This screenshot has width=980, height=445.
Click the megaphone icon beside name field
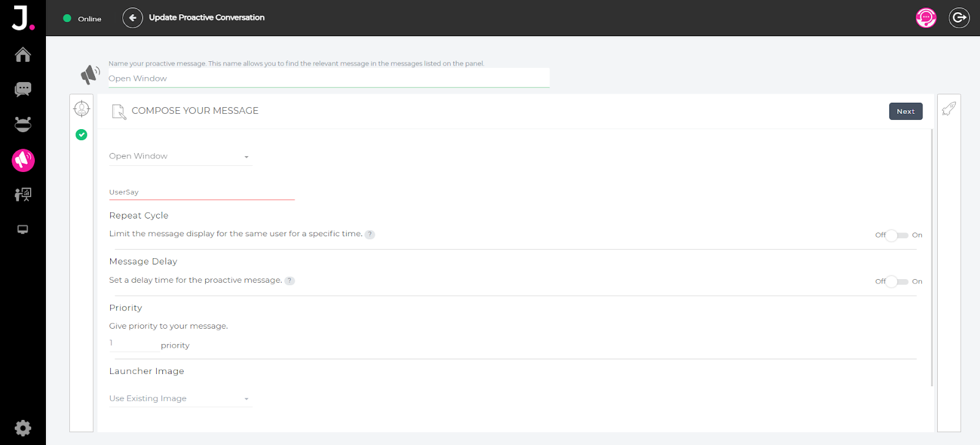(x=90, y=74)
